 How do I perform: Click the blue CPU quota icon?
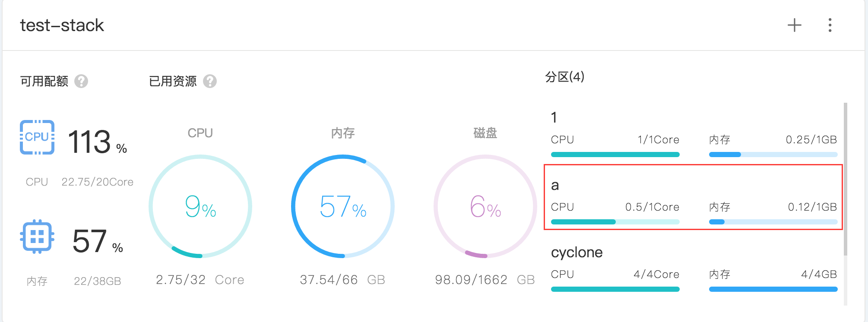(37, 137)
